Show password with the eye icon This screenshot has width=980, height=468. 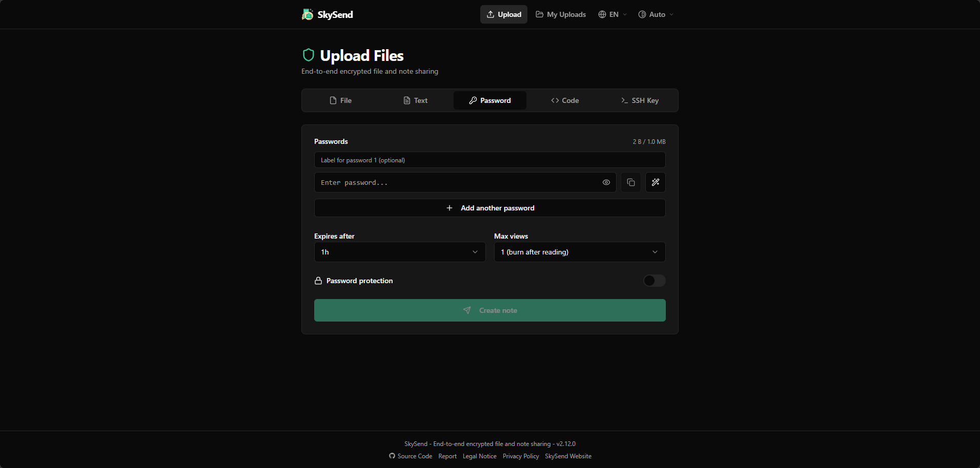606,182
